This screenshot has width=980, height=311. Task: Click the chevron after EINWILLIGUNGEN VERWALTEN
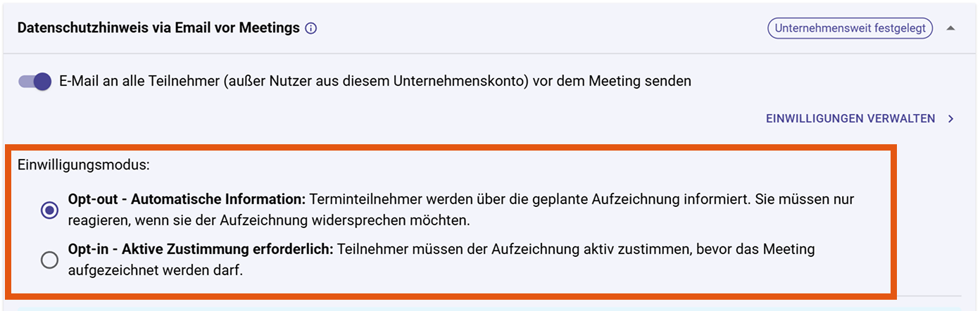pyautogui.click(x=951, y=119)
